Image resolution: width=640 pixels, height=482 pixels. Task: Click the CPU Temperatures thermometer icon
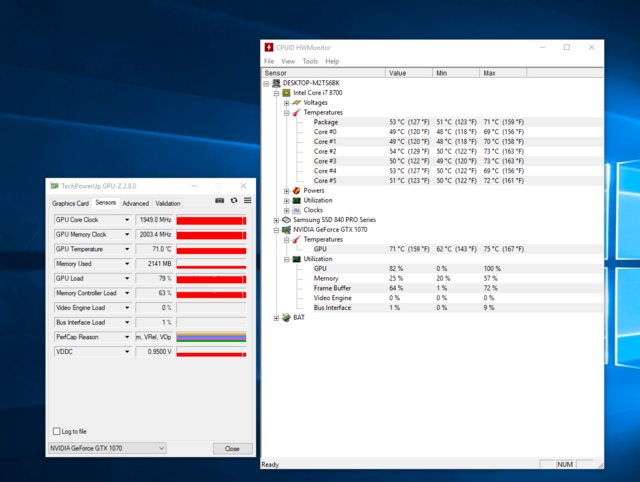(x=297, y=112)
